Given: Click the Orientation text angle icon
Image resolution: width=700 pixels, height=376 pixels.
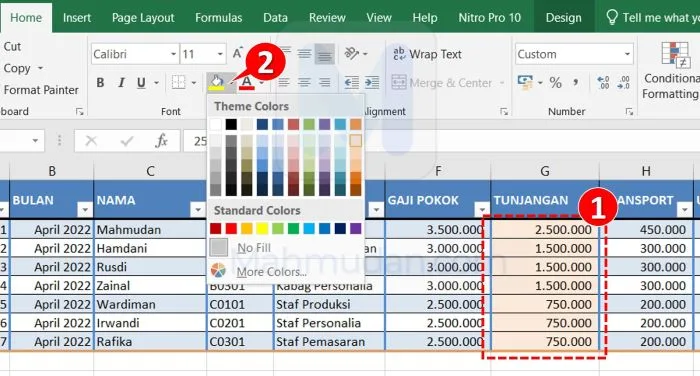Looking at the screenshot, I should pos(352,54).
